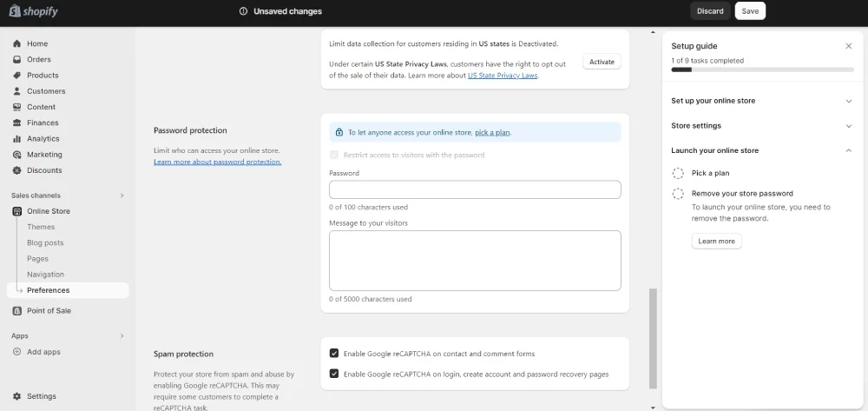
Task: Select the Customers person icon
Action: click(17, 91)
